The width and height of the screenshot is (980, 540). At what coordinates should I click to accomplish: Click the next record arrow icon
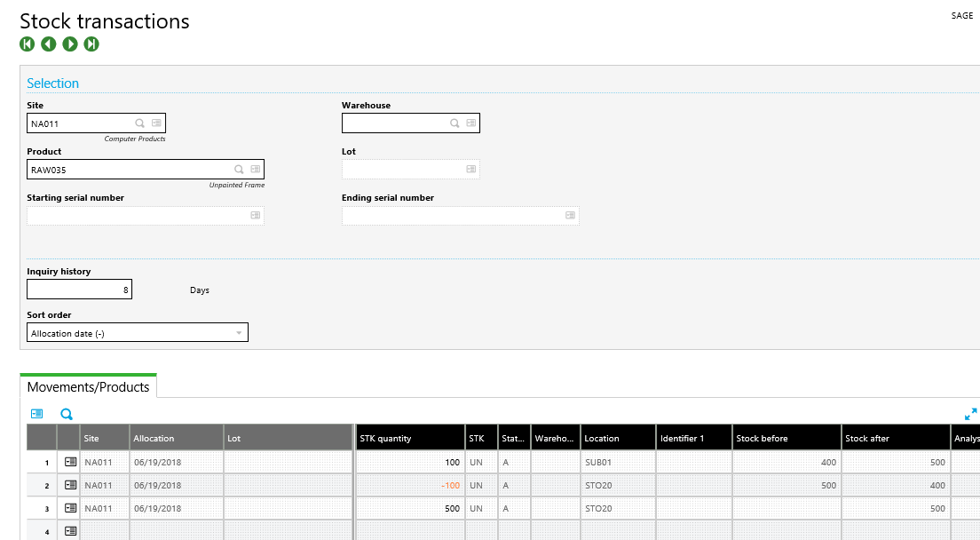tap(70, 44)
